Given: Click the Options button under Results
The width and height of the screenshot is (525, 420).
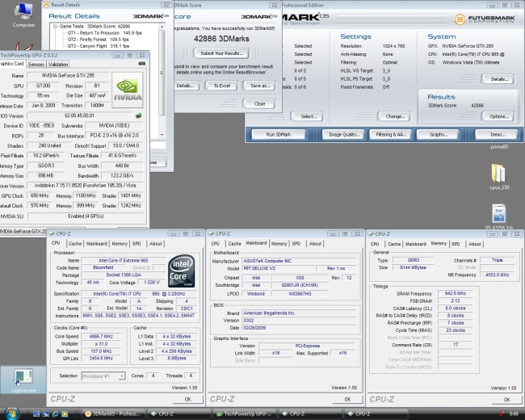Looking at the screenshot, I should click(498, 116).
